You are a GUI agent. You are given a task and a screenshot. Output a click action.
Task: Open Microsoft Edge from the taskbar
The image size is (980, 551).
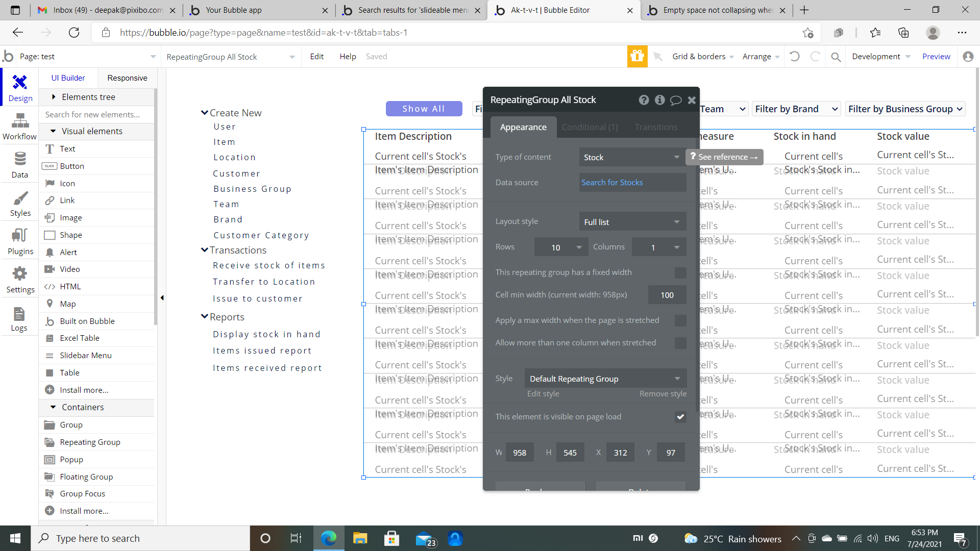coord(328,538)
